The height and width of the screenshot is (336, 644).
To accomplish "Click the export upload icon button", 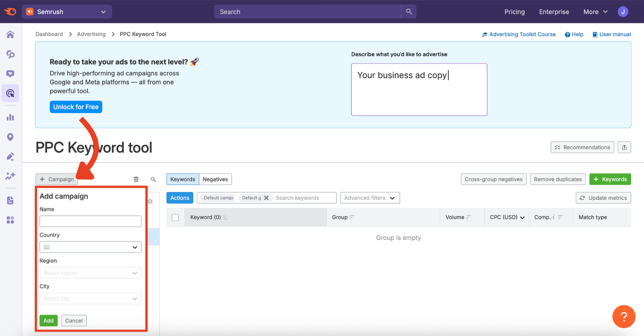I will pyautogui.click(x=624, y=147).
